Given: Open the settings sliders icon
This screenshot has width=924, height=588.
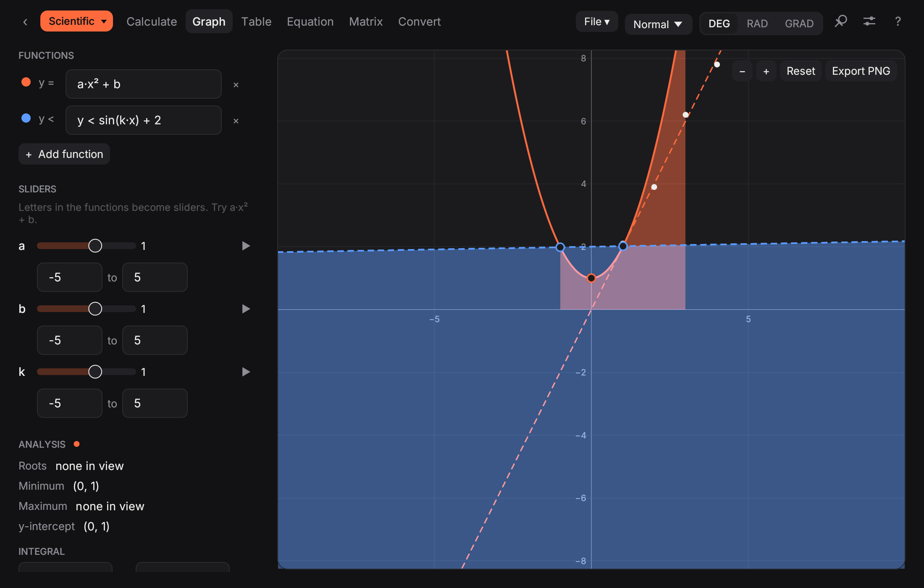Looking at the screenshot, I should [869, 21].
